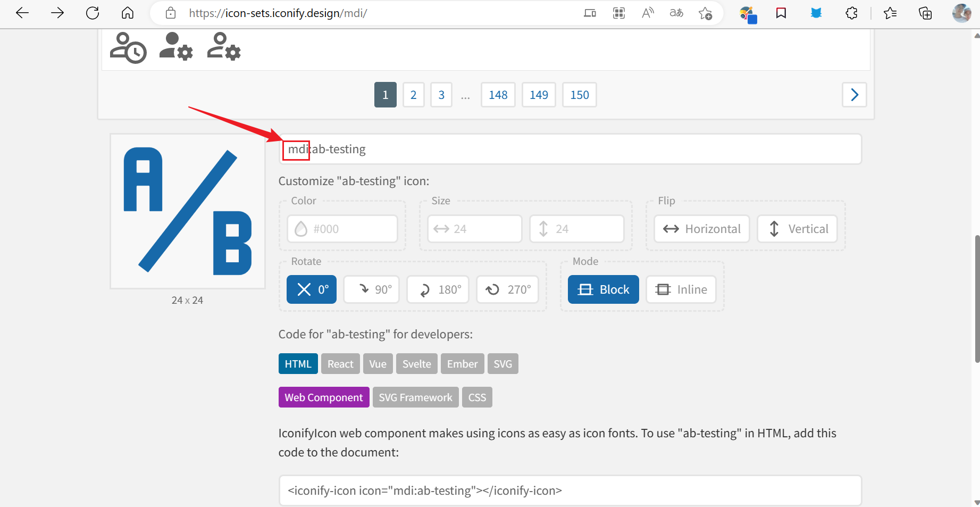
Task: Open browser extensions puzzle icon
Action: (x=851, y=13)
